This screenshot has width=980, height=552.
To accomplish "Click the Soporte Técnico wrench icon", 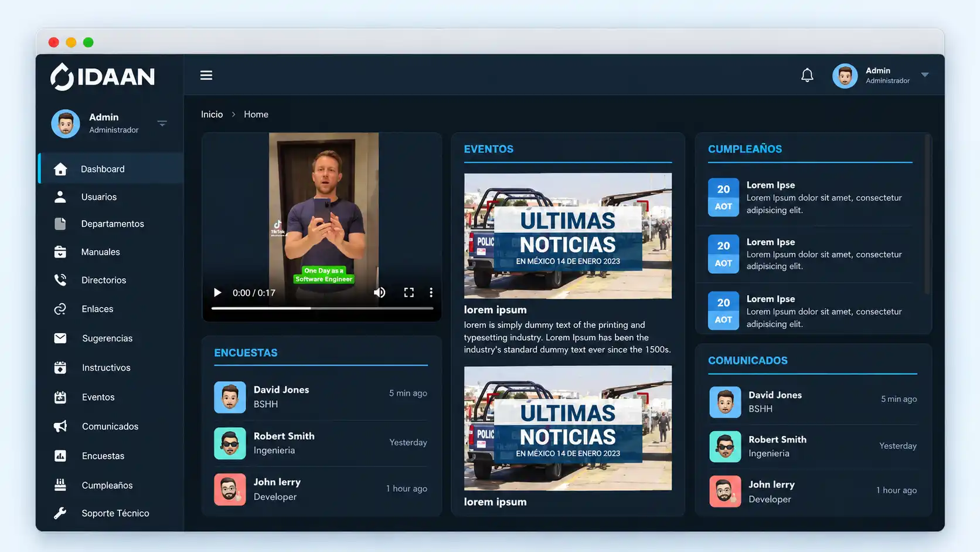I will 60,513.
